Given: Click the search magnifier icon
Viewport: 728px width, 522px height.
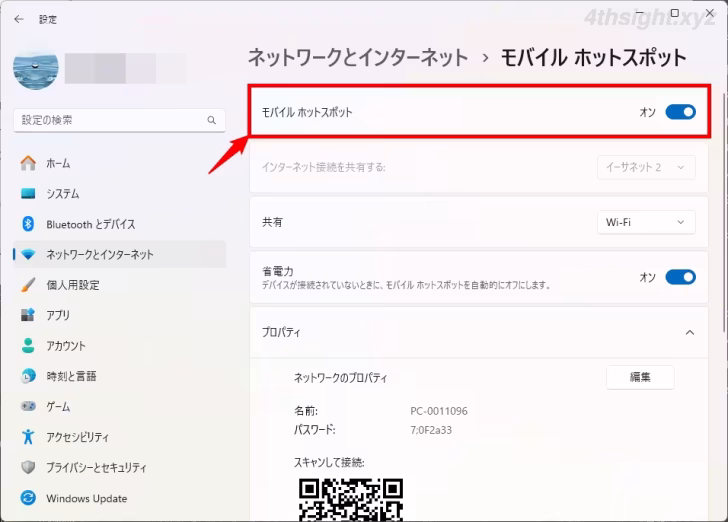Looking at the screenshot, I should click(211, 120).
